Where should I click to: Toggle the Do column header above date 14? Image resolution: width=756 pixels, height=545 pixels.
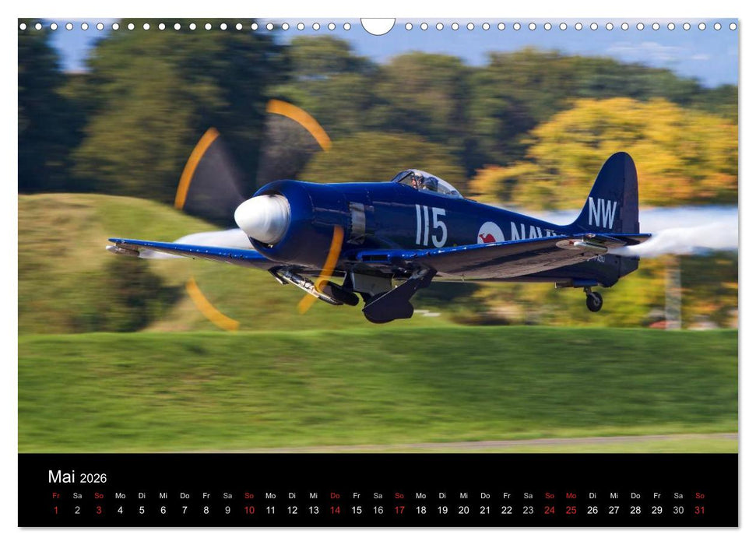tap(336, 494)
